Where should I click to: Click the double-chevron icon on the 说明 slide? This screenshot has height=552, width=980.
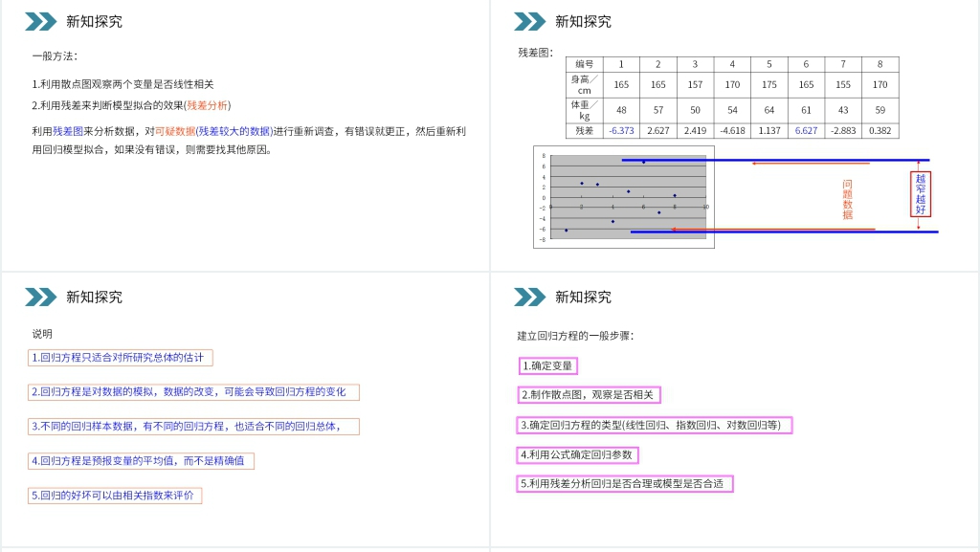click(41, 297)
